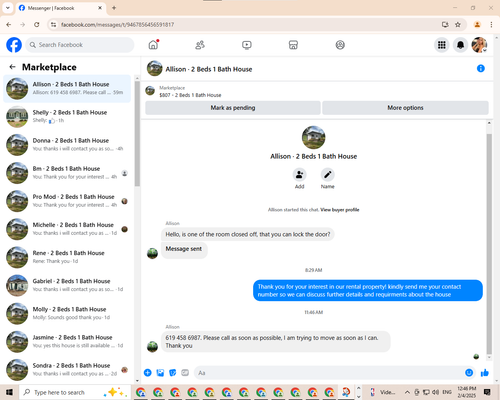Viewport: 500px width, 400px height.
Task: Reload the page in browser
Action: coord(37,24)
